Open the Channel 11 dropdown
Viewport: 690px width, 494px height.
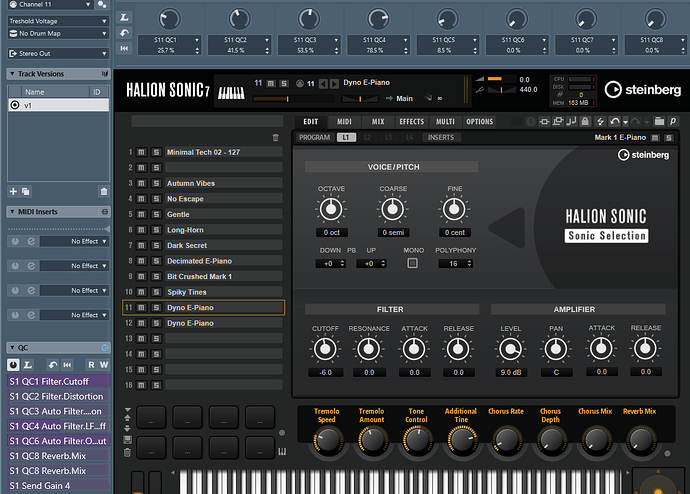51,4
